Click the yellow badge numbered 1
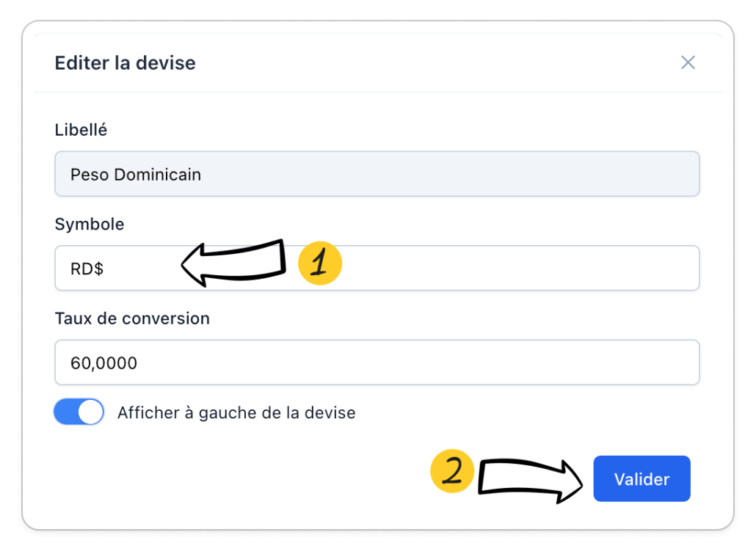The width and height of the screenshot is (756, 554). click(x=320, y=263)
